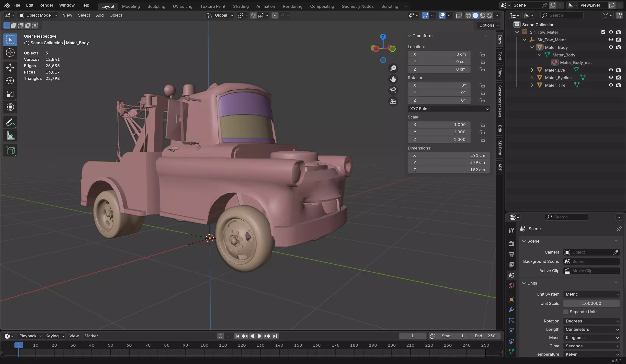Switch to rendered viewport shading

[490, 15]
